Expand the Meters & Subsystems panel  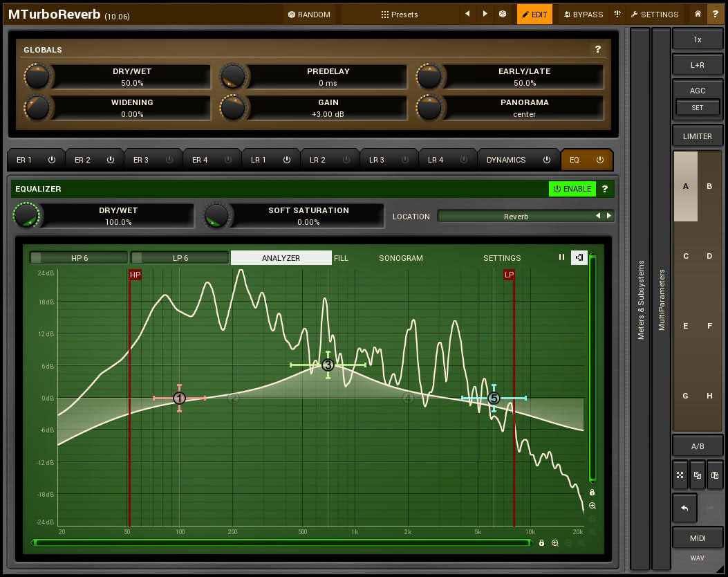tap(640, 300)
